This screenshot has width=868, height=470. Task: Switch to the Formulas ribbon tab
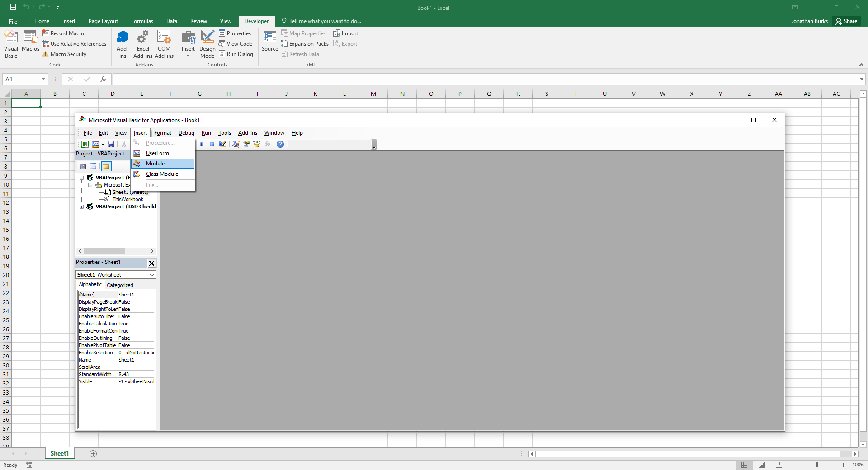pyautogui.click(x=142, y=21)
